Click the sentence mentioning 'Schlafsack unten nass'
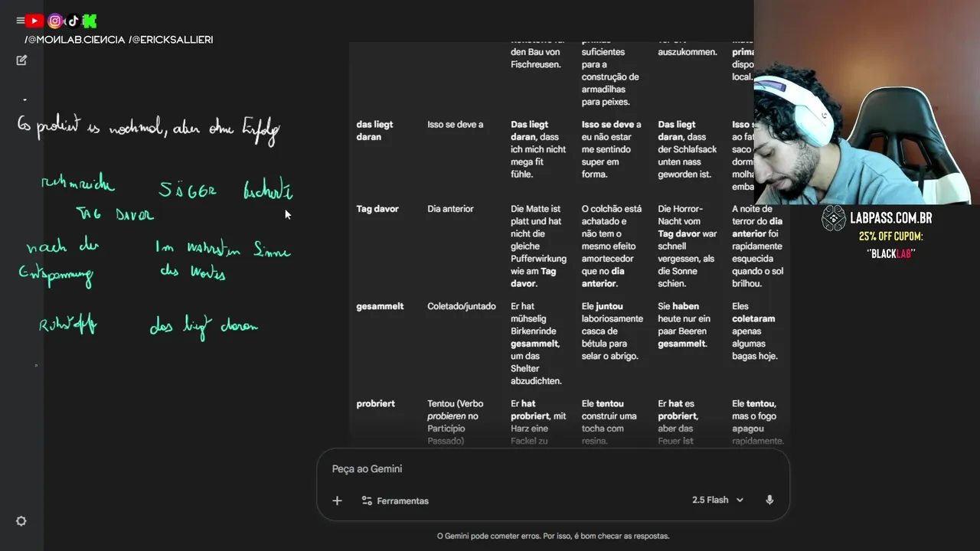Image resolution: width=980 pixels, height=551 pixels. click(x=688, y=149)
